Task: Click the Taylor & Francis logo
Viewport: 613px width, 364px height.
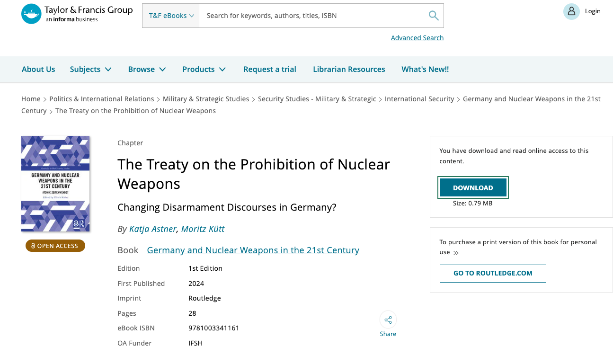Action: 77,14
